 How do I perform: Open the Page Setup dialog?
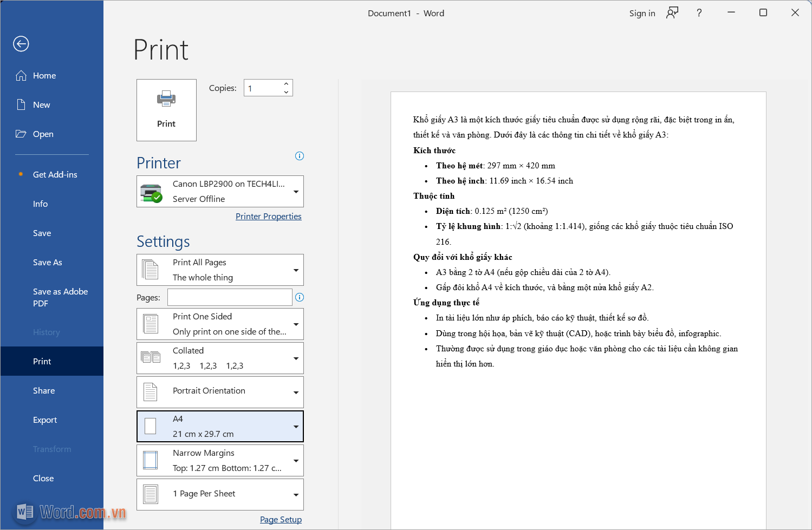[281, 519]
